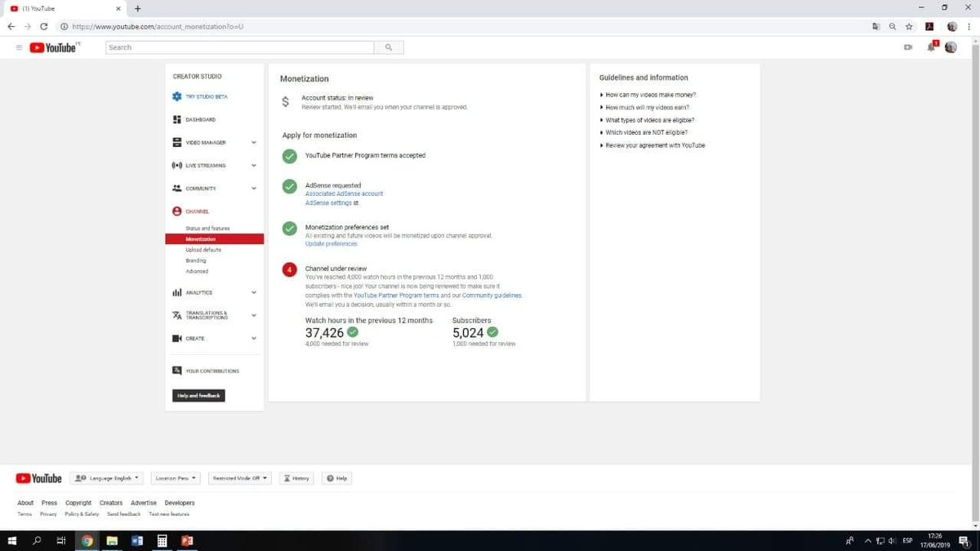Click the page vertical scrollbar
980x551 pixels.
pos(976,282)
